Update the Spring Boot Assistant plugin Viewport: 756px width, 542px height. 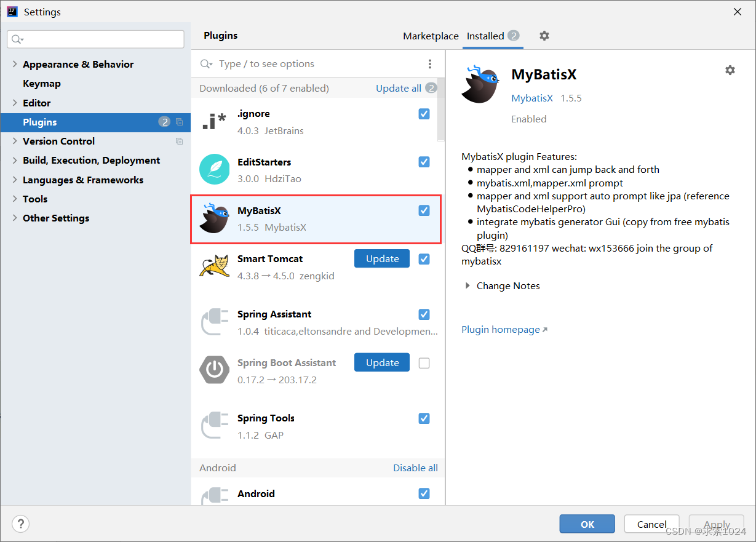(382, 362)
